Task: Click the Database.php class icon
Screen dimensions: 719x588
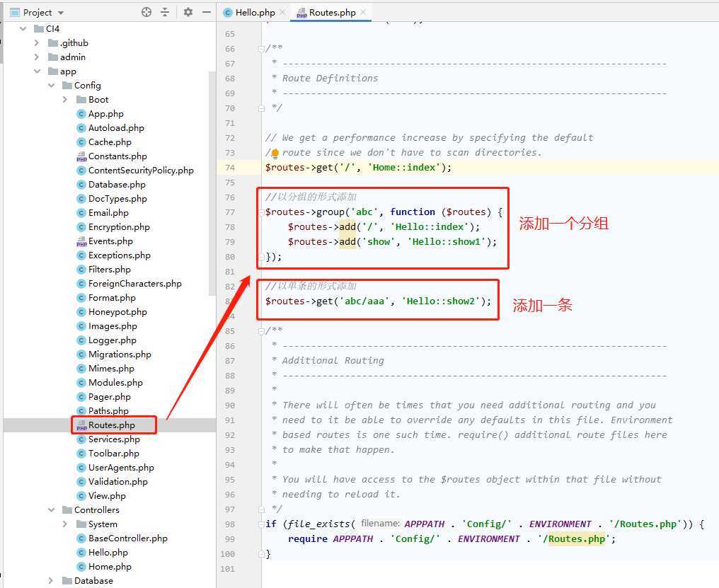Action: pyautogui.click(x=81, y=185)
